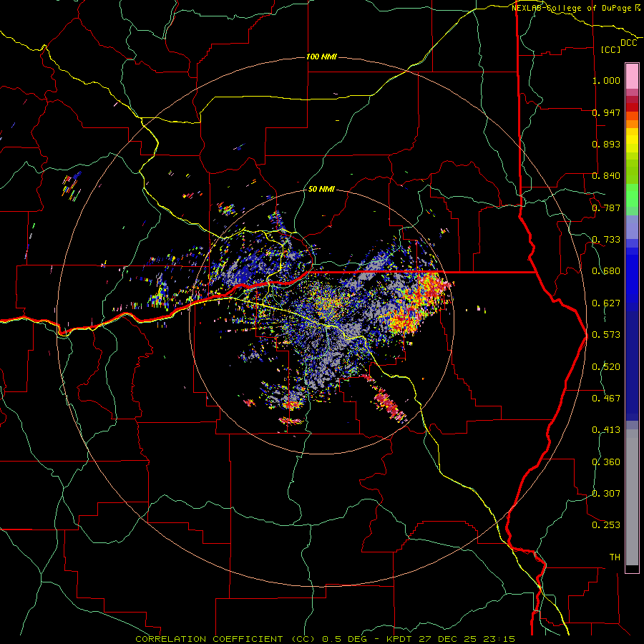
Task: Select the 1.000 legend value
Action: coord(606,80)
